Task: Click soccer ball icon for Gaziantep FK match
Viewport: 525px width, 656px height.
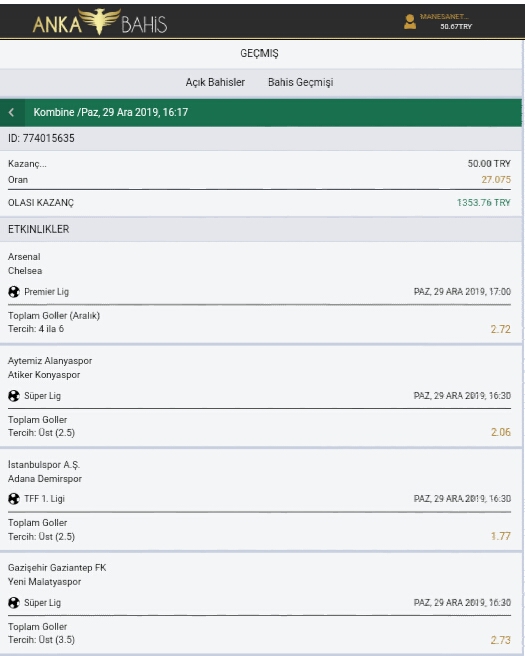Action: coord(14,602)
